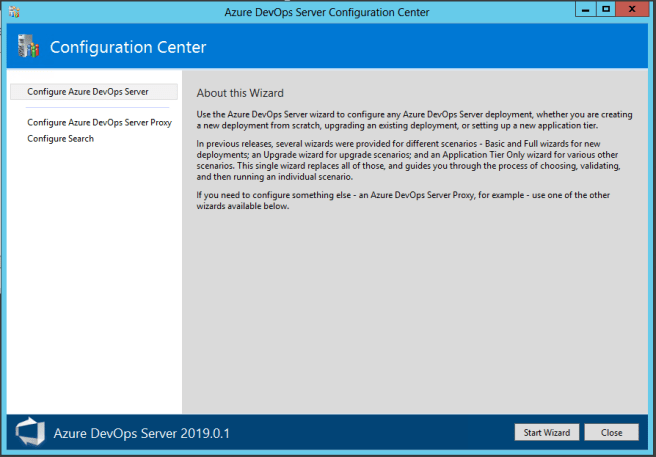Click the window title bar text
656x457 pixels.
pos(328,12)
